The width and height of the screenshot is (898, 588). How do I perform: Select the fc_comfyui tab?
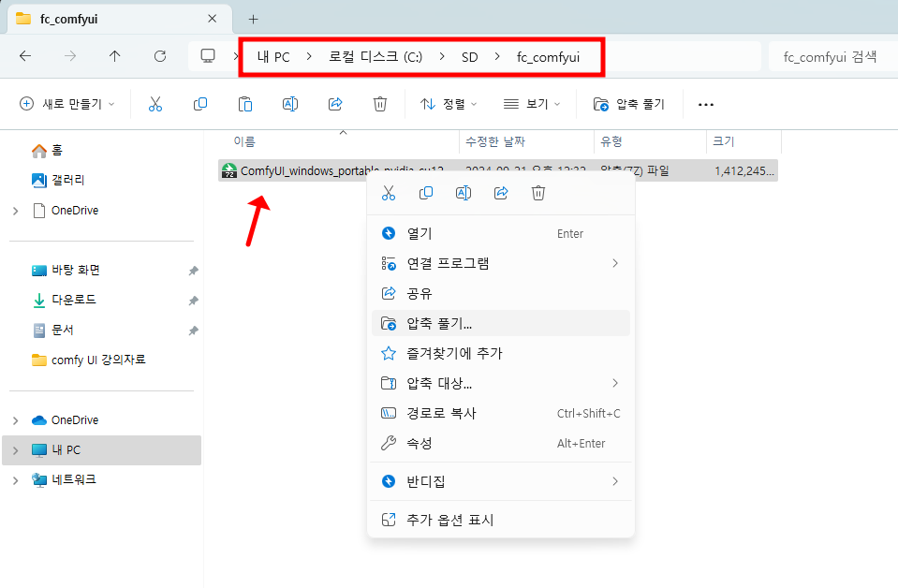119,19
